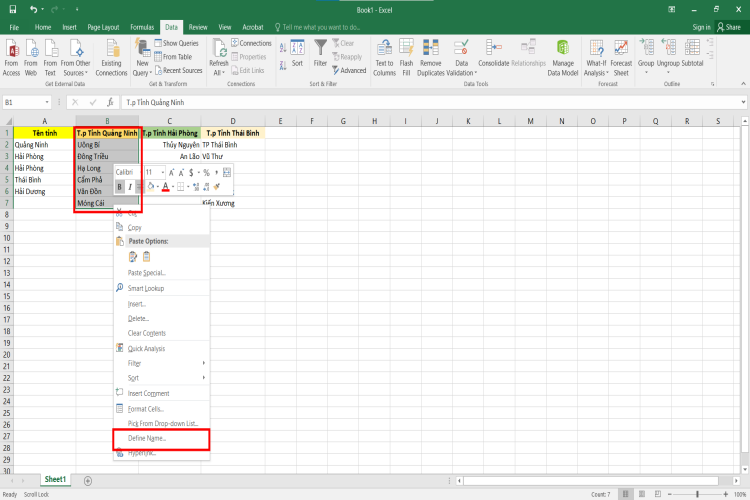750x500 pixels.
Task: Choose Quick Analysis in the context menu
Action: [x=162, y=348]
